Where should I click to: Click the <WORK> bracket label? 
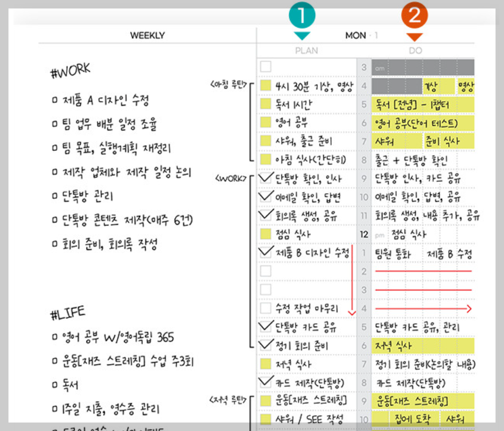click(231, 178)
